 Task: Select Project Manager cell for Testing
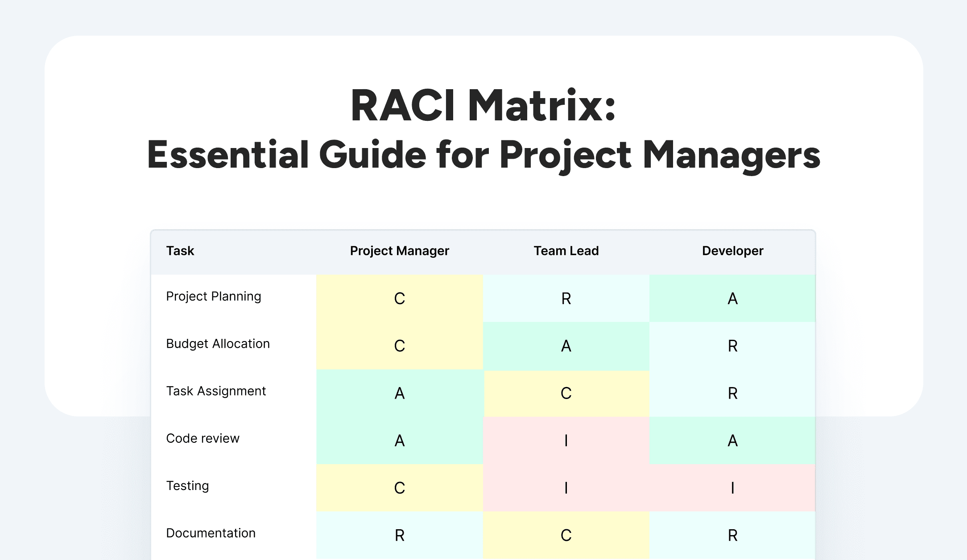400,488
